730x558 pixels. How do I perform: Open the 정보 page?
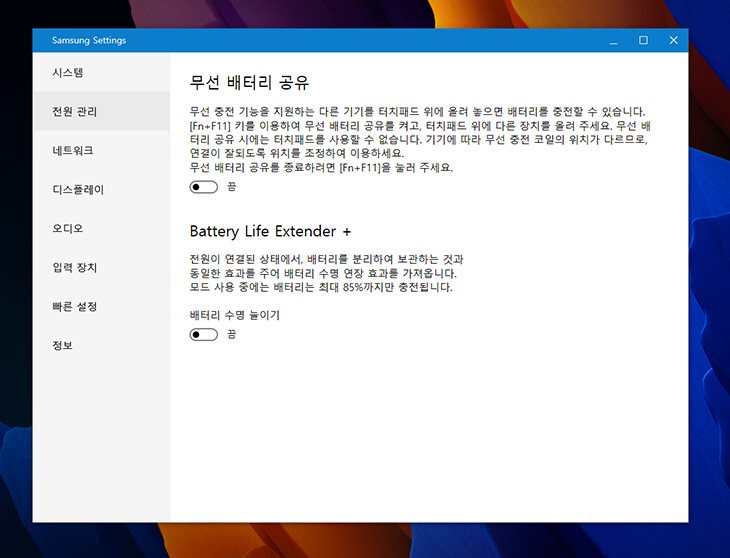[x=101, y=345]
